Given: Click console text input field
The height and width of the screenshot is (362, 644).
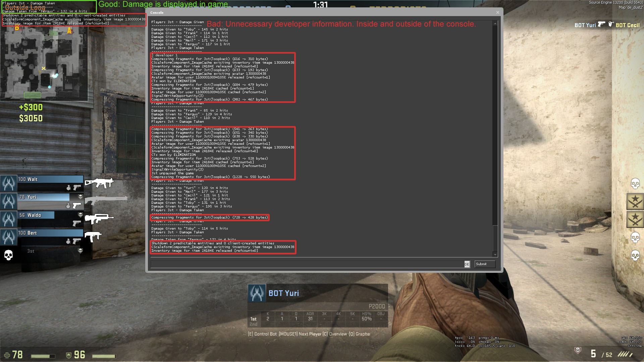Looking at the screenshot, I should click(x=307, y=264).
